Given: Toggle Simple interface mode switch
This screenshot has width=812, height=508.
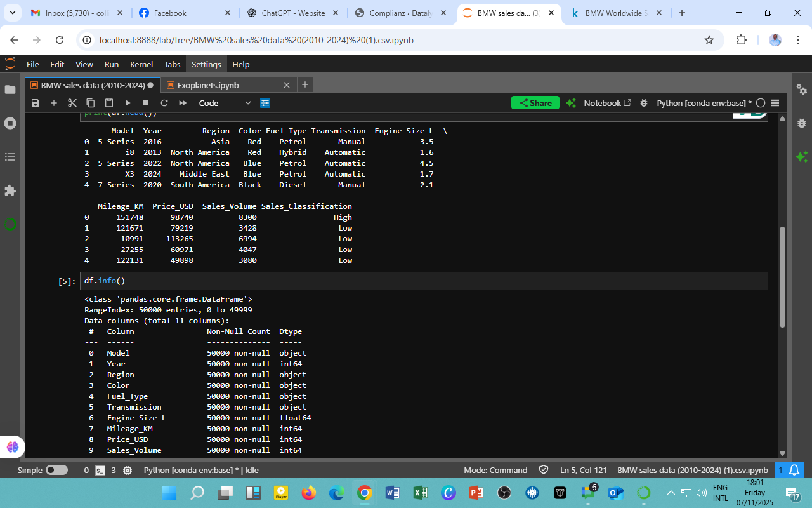Looking at the screenshot, I should [x=56, y=470].
